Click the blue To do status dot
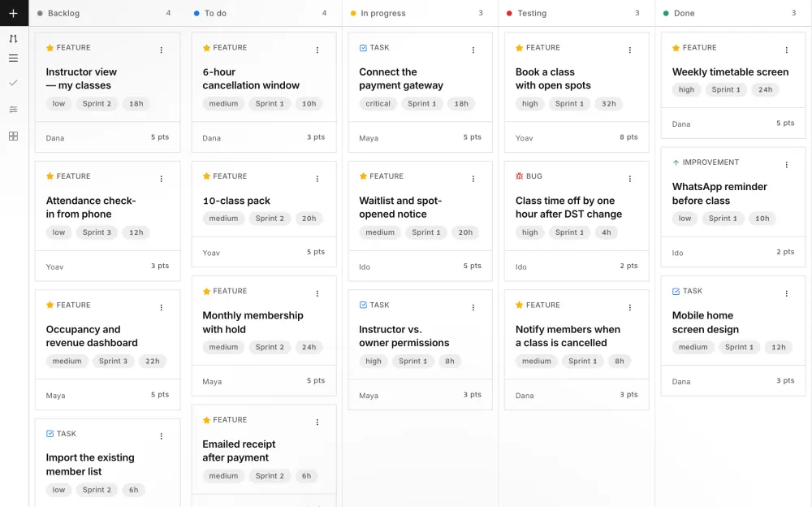 pyautogui.click(x=197, y=13)
